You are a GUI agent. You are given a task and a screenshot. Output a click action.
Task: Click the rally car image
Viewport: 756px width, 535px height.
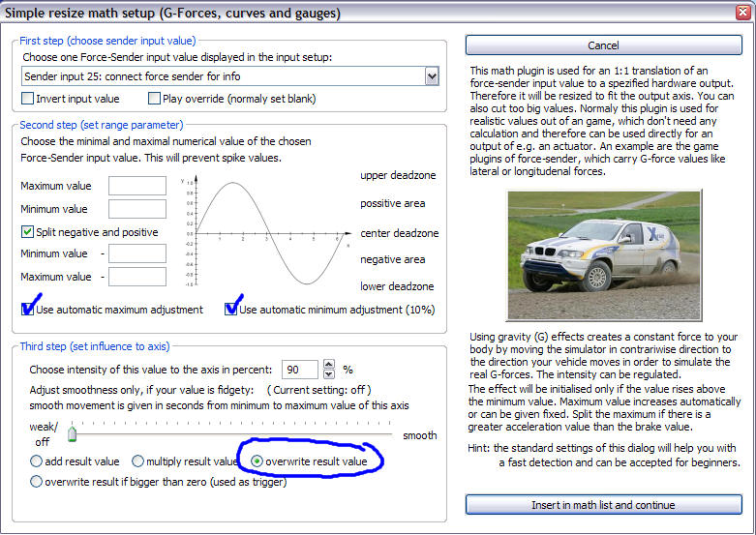[605, 255]
